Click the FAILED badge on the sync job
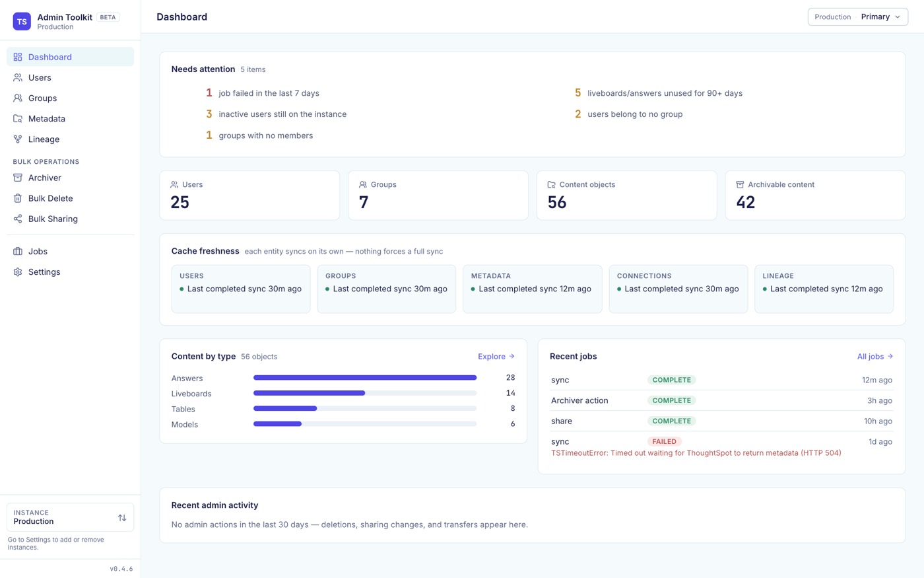The height and width of the screenshot is (578, 924). tap(664, 441)
